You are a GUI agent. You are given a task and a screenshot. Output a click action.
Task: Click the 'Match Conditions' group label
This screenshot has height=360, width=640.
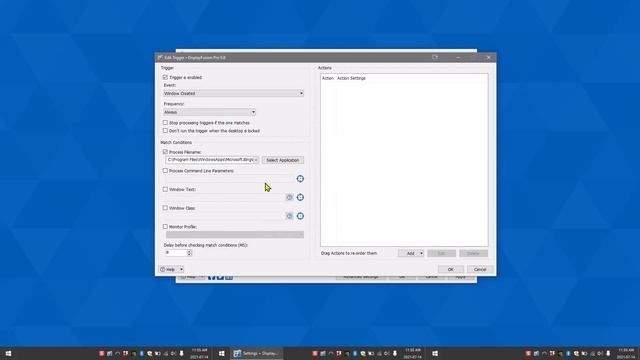pyautogui.click(x=176, y=142)
